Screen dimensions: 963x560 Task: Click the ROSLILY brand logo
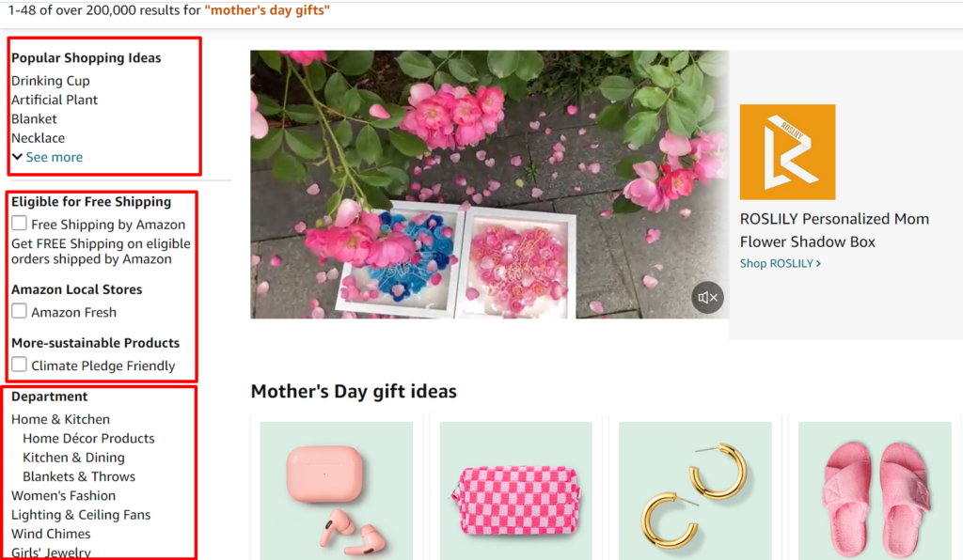(787, 152)
